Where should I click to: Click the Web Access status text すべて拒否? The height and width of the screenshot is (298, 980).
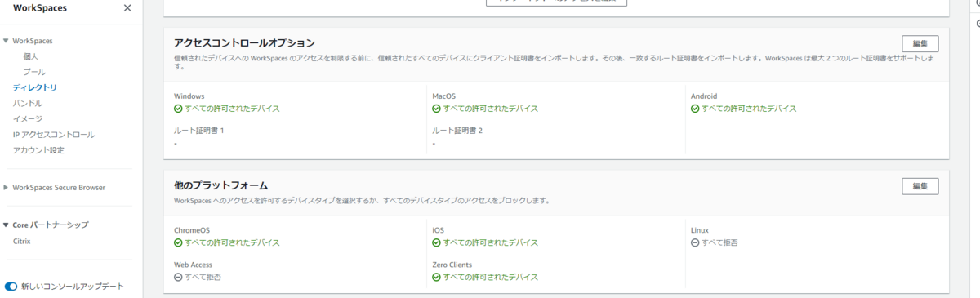(203, 277)
